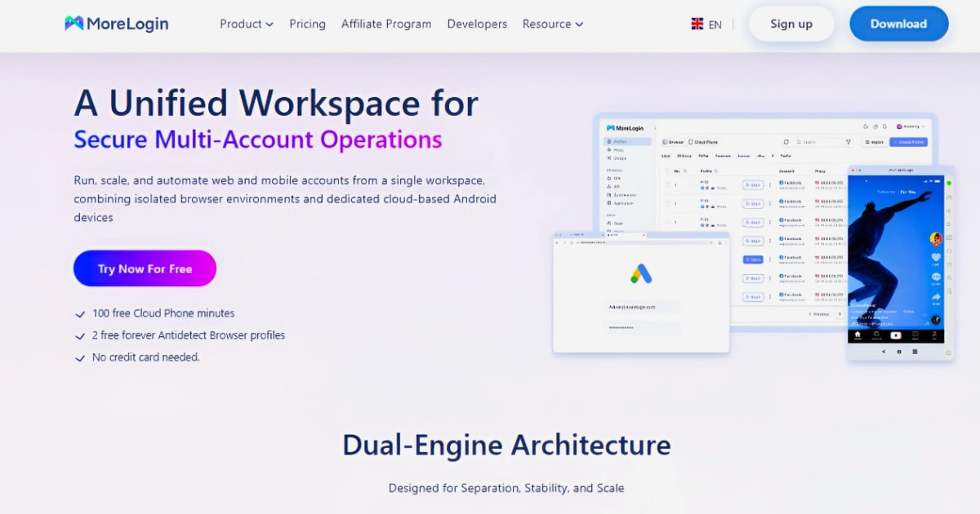This screenshot has height=514, width=980.
Task: Click Android back arrow on phone mockup
Action: 884,352
